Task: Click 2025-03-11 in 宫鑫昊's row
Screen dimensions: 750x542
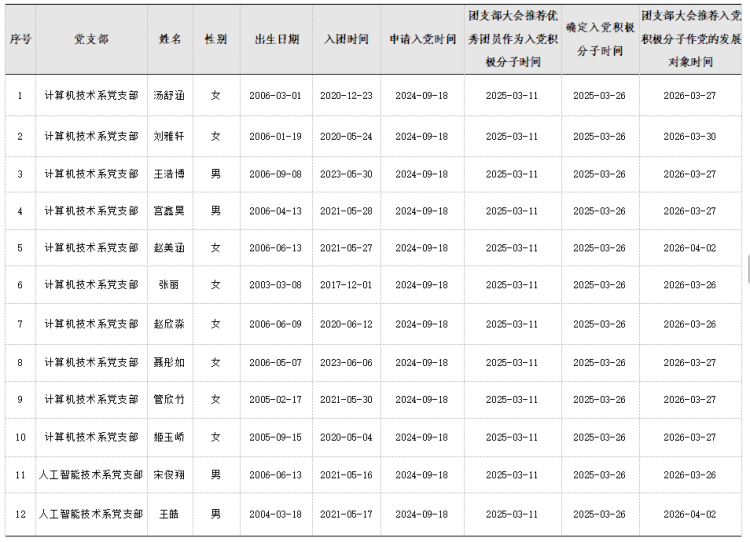Action: (x=512, y=211)
